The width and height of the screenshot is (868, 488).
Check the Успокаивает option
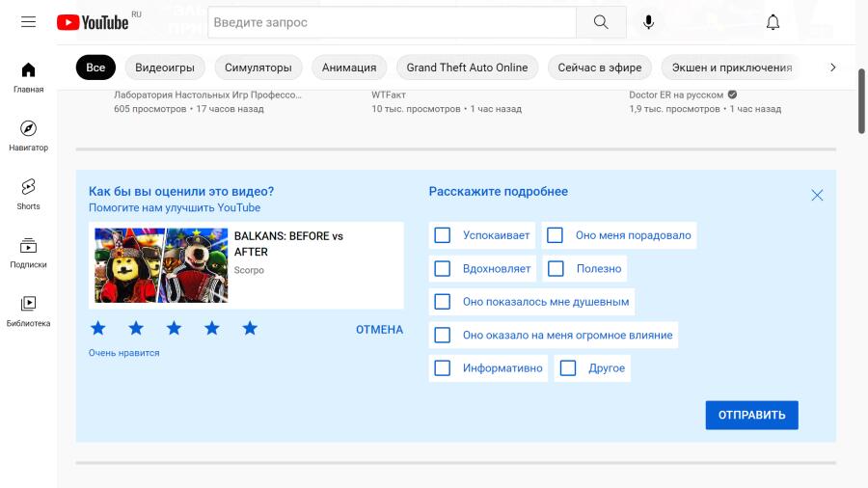pos(443,235)
